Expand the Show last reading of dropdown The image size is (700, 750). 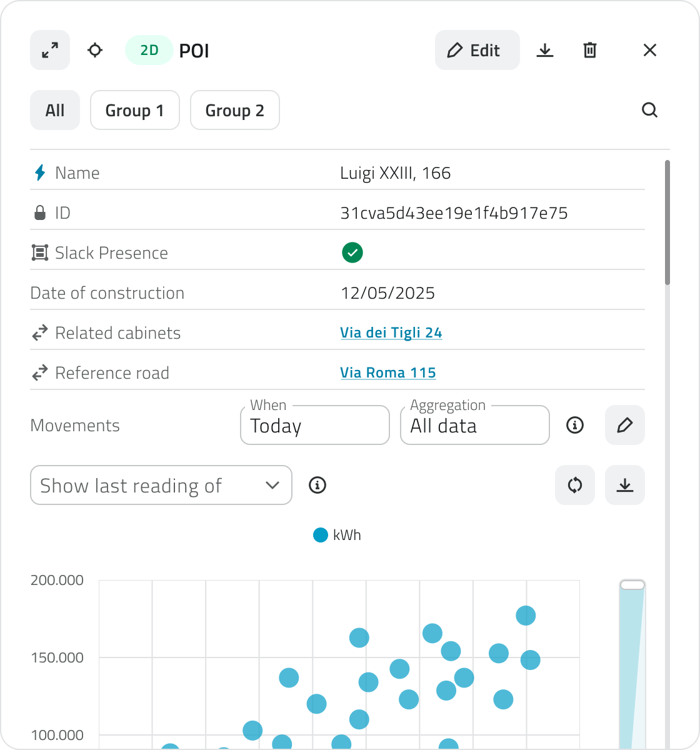coord(161,485)
